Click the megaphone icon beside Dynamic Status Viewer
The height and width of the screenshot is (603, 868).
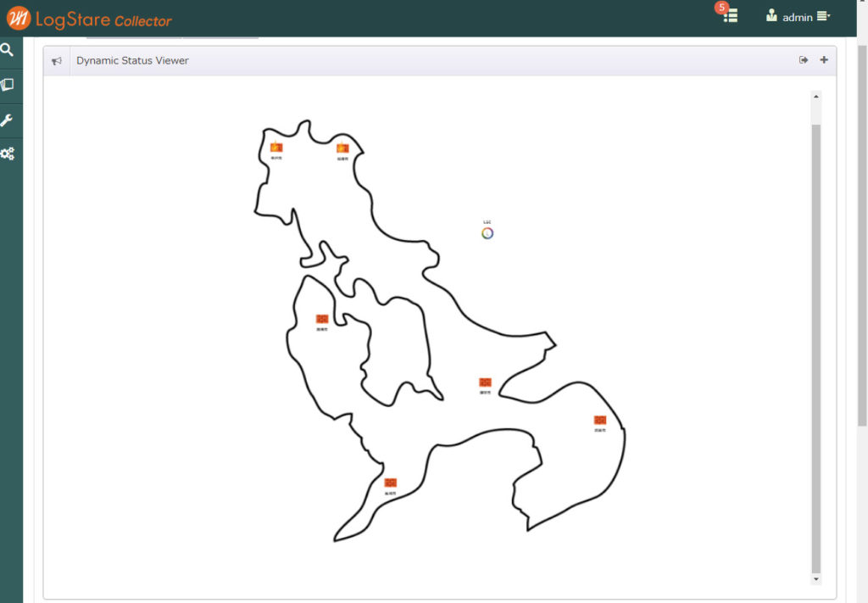click(x=57, y=61)
